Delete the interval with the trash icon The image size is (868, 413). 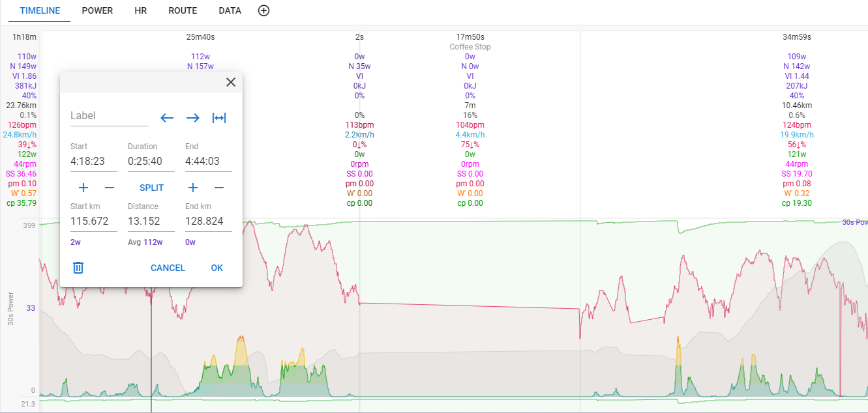coord(78,268)
